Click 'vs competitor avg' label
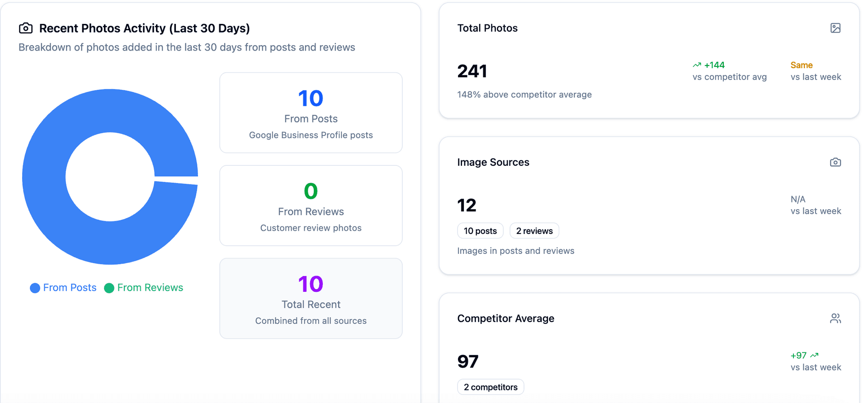 pos(730,77)
